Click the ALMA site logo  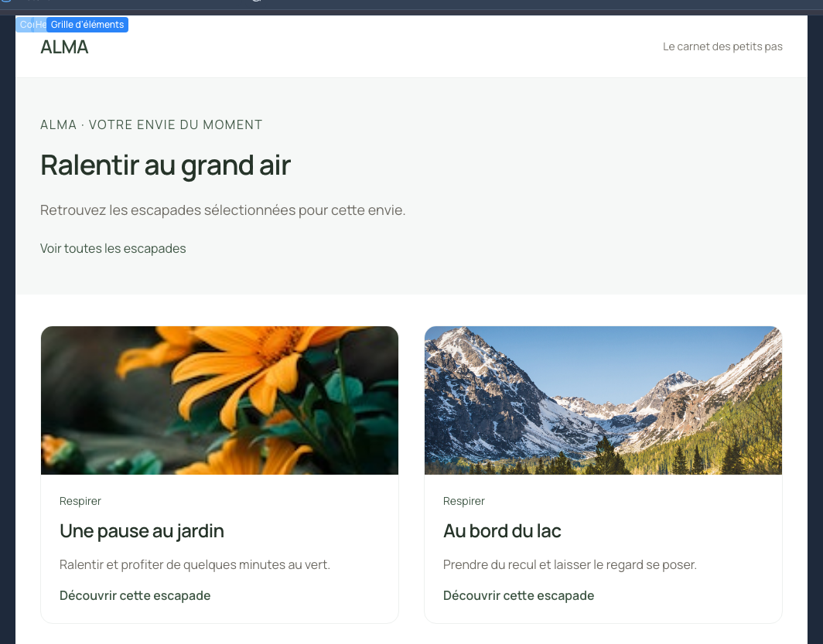tap(64, 47)
